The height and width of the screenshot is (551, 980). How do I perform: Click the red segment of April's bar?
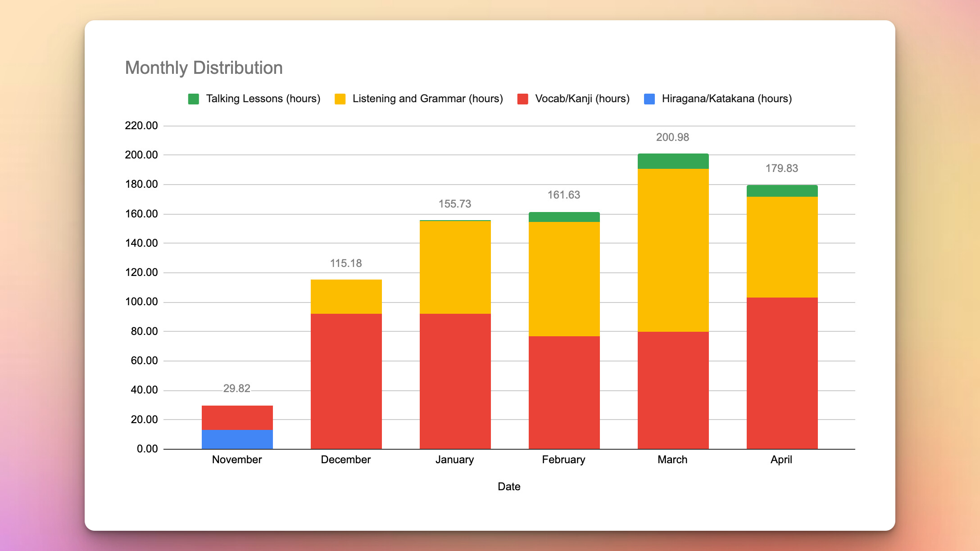pos(782,373)
